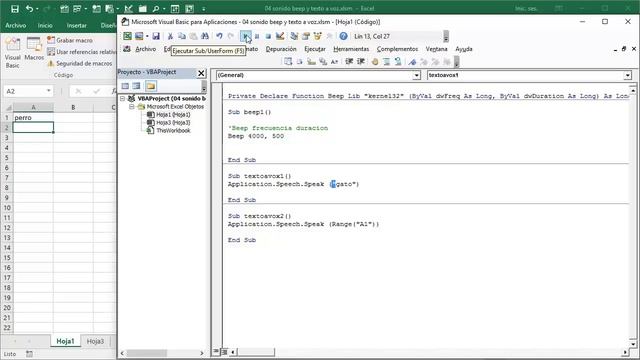Screen dimensions: 640x360
Task: Switch to Hoja3 sheet tab
Action: point(95,341)
